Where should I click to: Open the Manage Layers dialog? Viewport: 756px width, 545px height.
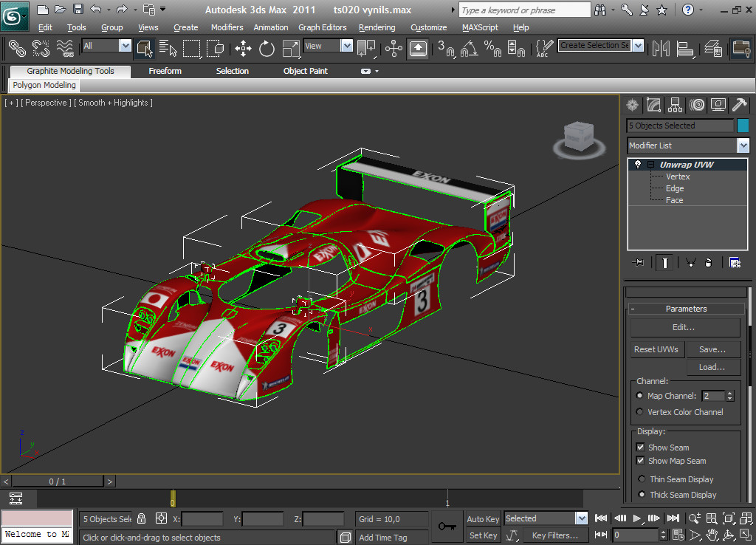(x=712, y=48)
